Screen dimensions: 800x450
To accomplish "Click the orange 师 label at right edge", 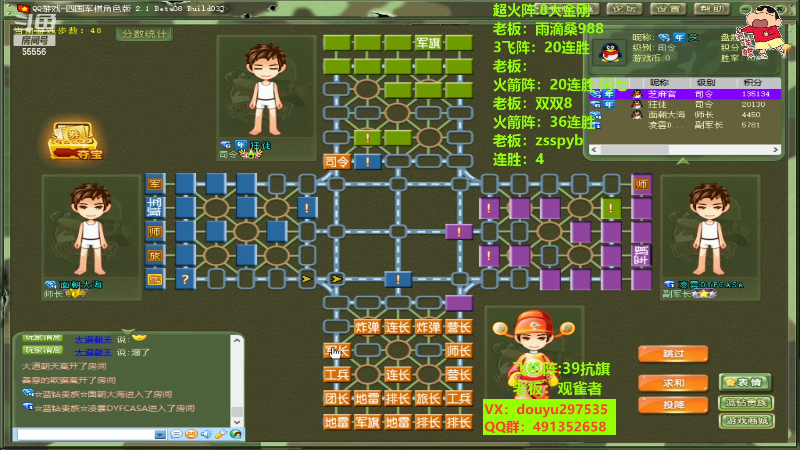I will tap(641, 184).
